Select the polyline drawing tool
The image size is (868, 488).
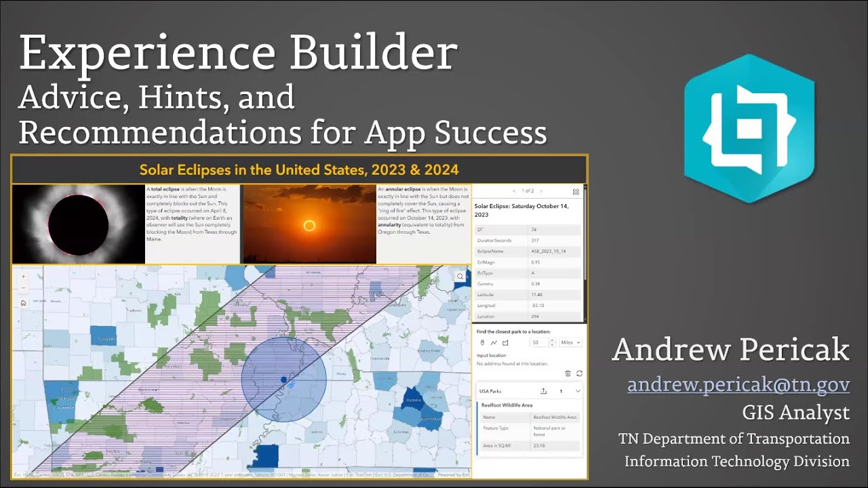[494, 343]
